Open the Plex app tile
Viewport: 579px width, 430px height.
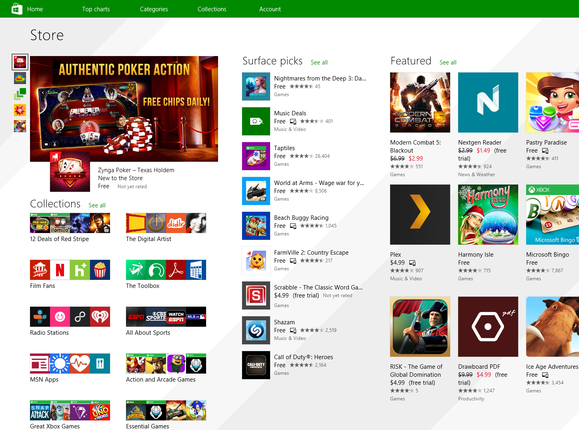[x=420, y=215]
